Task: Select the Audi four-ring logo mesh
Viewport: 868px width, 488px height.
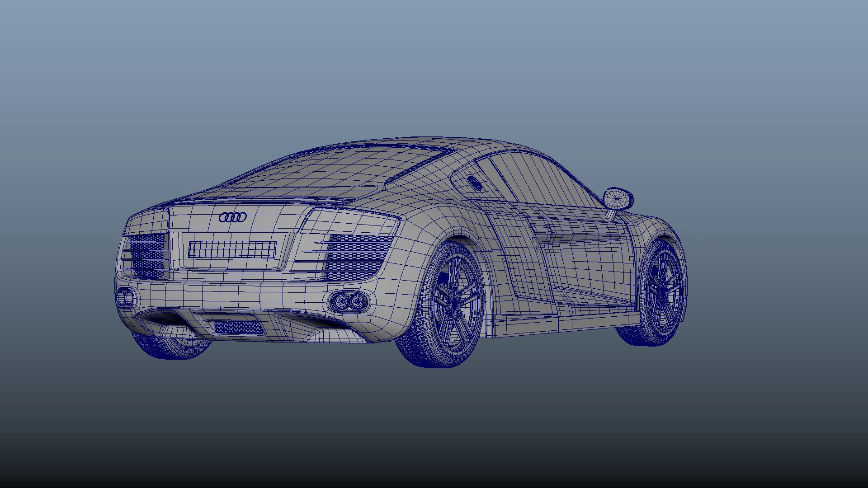Action: 233,217
